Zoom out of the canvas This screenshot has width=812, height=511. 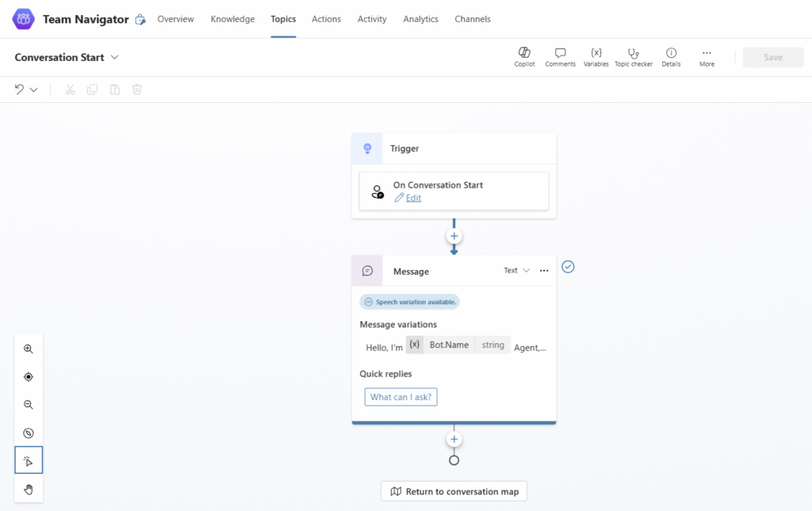pyautogui.click(x=29, y=405)
